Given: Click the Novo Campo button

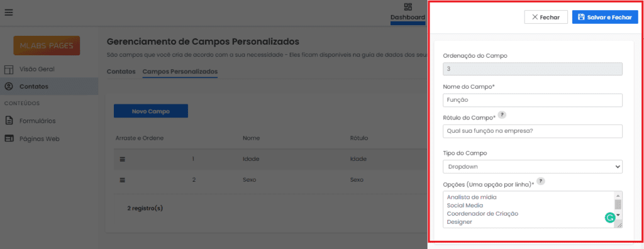Looking at the screenshot, I should click(151, 111).
